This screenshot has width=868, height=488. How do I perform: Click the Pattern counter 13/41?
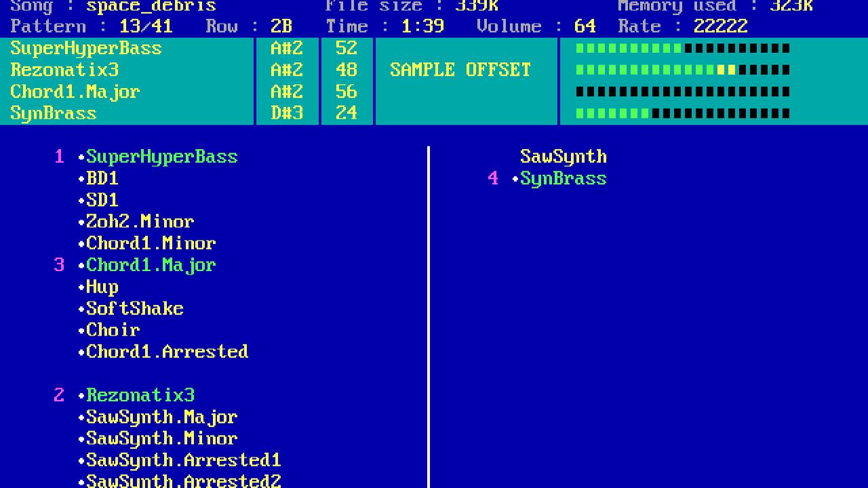click(x=145, y=26)
